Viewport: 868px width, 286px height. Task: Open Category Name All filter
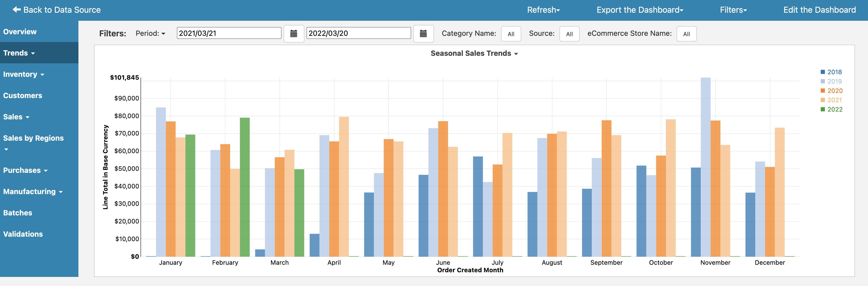point(511,34)
